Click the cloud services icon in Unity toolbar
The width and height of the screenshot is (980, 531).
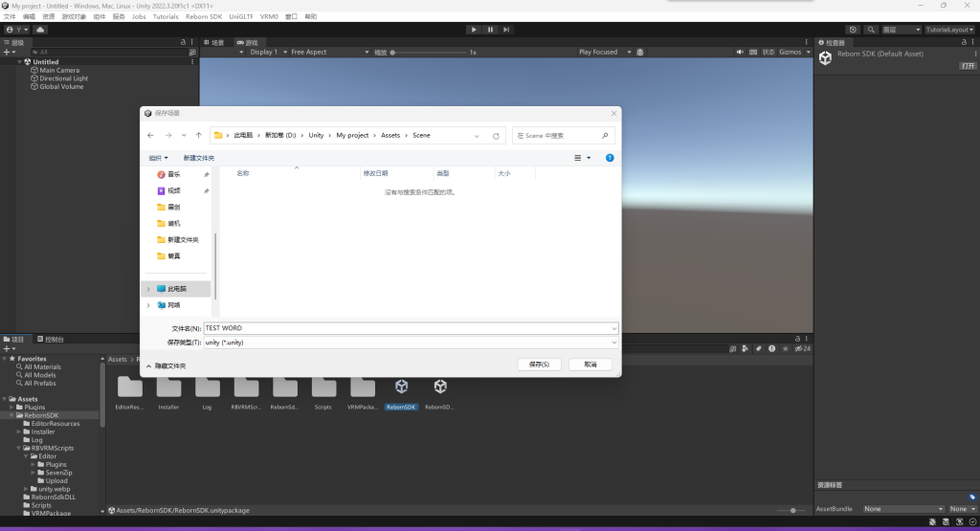coord(40,30)
